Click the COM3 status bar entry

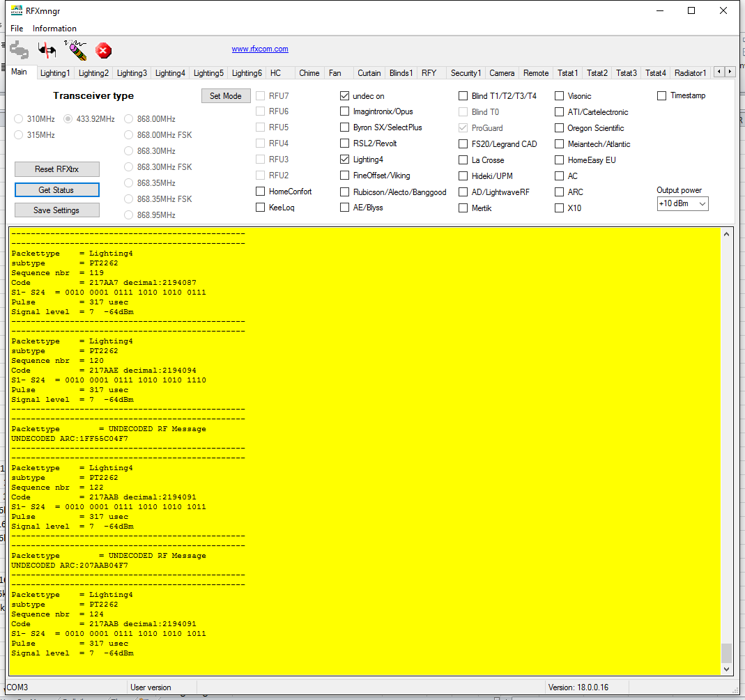pos(17,687)
